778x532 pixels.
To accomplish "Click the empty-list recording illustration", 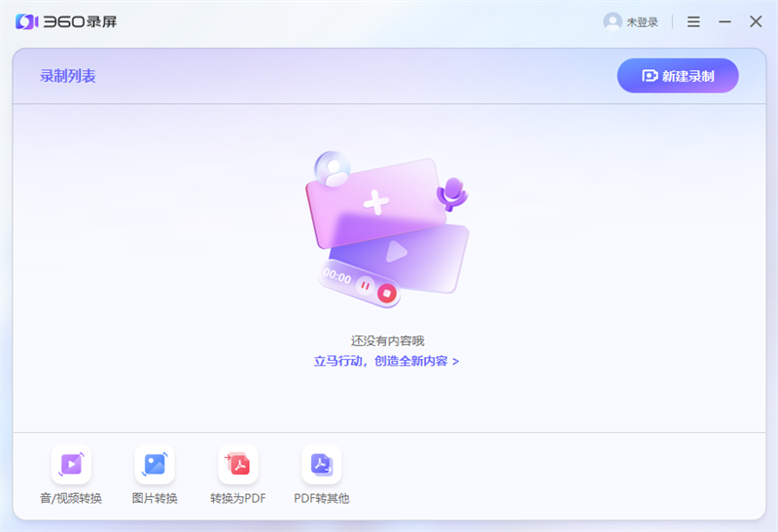I will click(387, 230).
